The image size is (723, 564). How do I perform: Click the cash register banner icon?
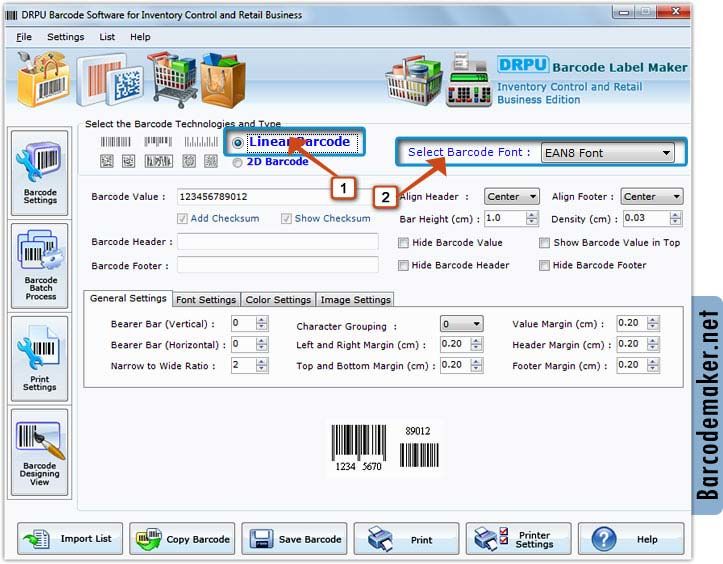[x=469, y=80]
